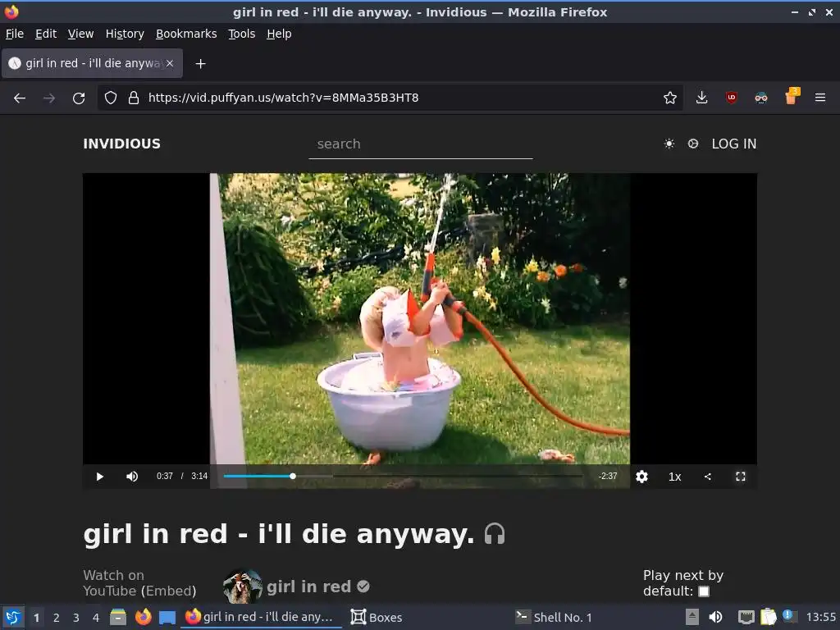Open the Help menu
This screenshot has width=840, height=630.
click(279, 34)
